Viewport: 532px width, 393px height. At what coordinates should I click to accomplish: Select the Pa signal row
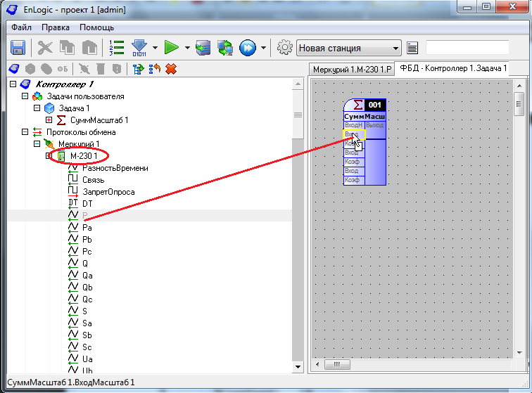(87, 228)
